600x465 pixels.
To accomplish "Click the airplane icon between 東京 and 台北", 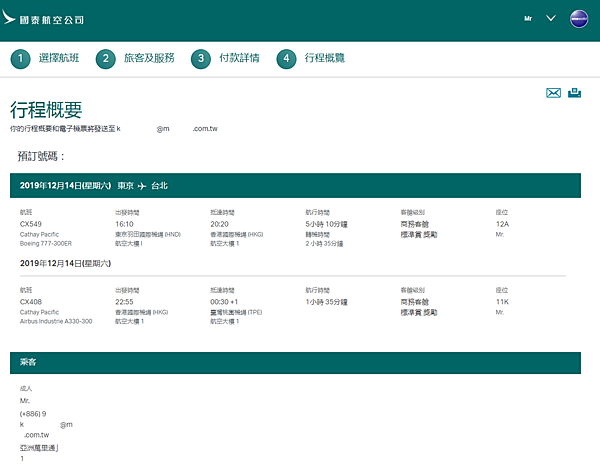I will tap(142, 186).
